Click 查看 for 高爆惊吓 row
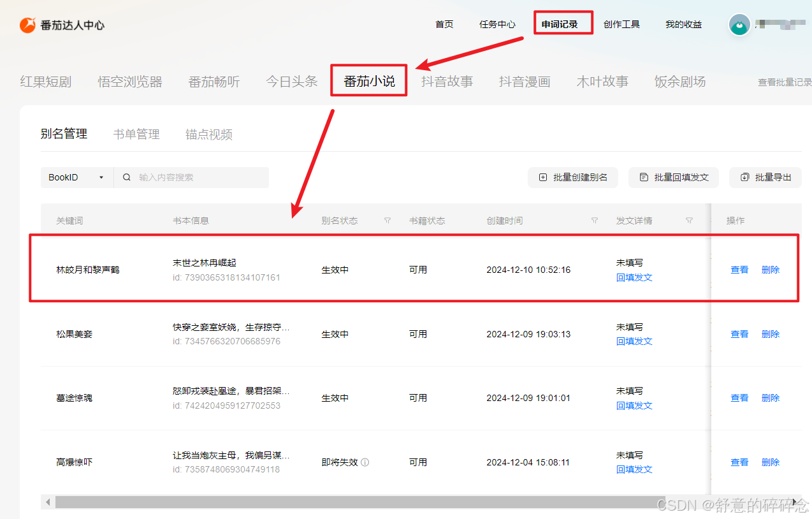812x519 pixels. point(739,462)
